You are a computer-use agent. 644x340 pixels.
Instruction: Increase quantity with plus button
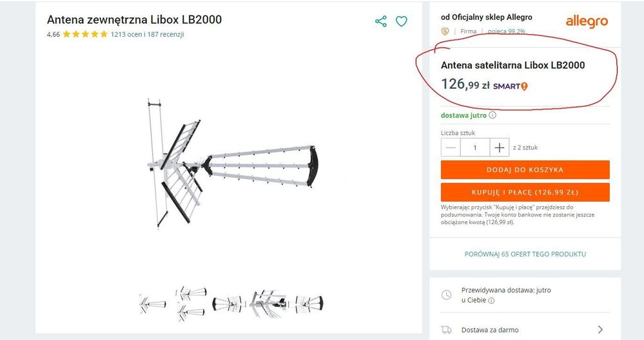pos(500,147)
